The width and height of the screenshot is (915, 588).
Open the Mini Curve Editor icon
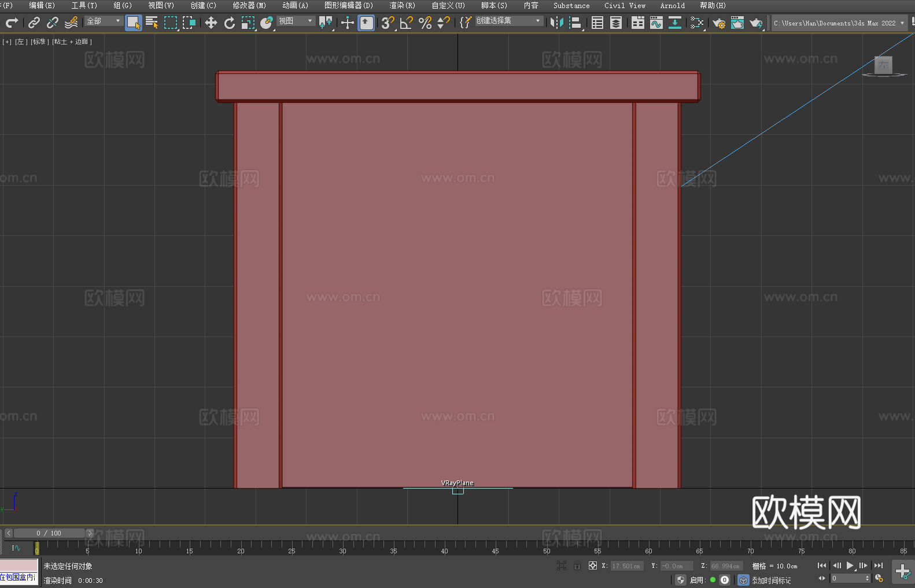(x=16, y=548)
